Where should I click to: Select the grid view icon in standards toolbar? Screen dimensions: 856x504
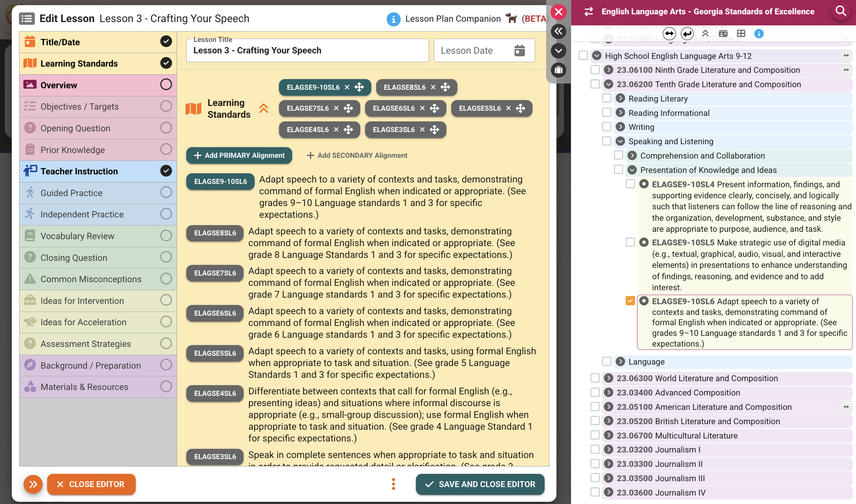pyautogui.click(x=741, y=33)
